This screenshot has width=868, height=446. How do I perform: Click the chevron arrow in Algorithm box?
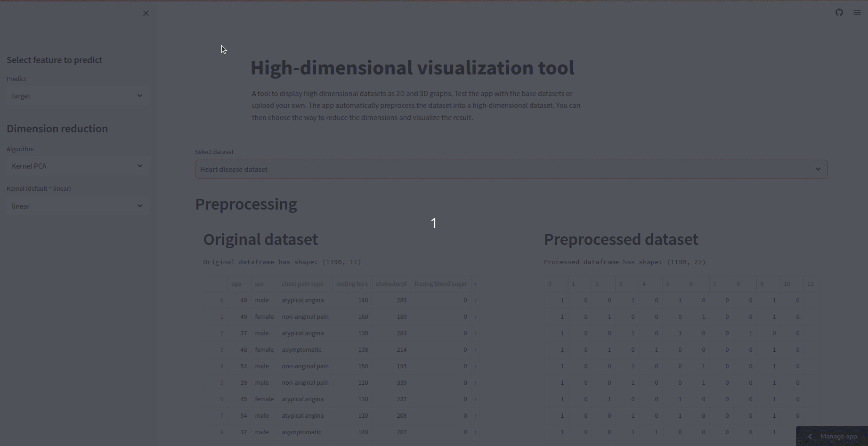tap(140, 166)
